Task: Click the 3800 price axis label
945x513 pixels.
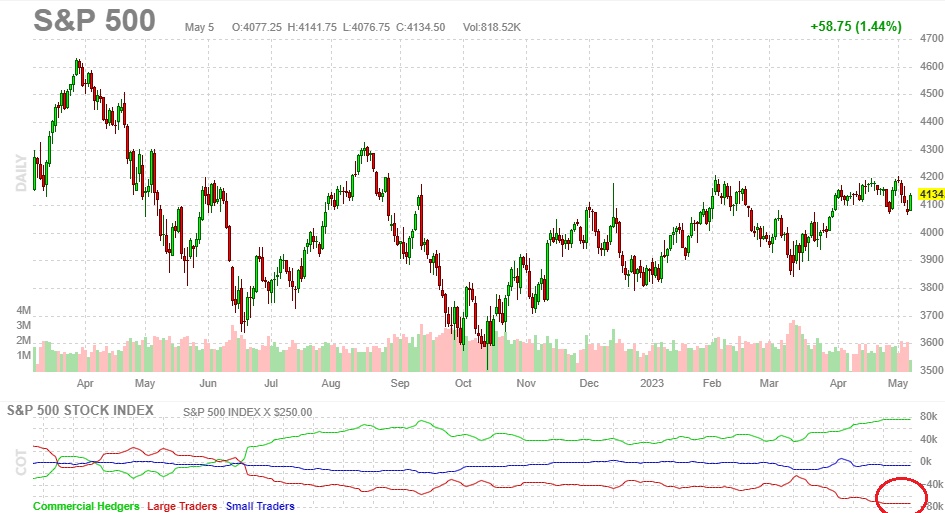Action: [932, 288]
